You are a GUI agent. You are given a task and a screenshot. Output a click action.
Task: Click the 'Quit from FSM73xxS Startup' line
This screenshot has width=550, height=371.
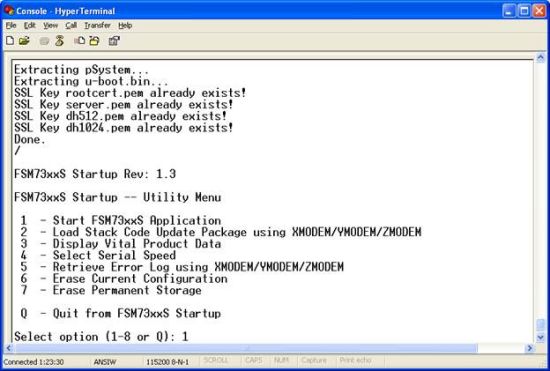click(121, 313)
